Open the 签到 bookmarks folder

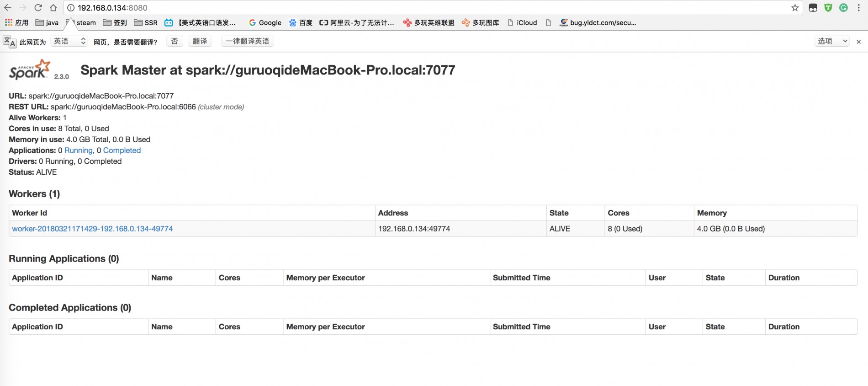click(115, 22)
